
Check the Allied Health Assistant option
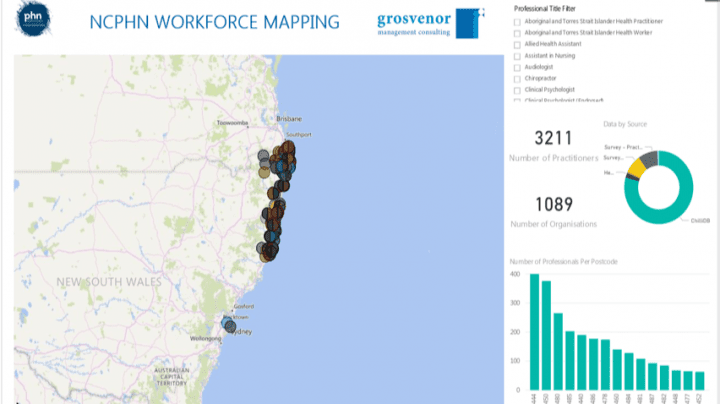click(x=516, y=44)
